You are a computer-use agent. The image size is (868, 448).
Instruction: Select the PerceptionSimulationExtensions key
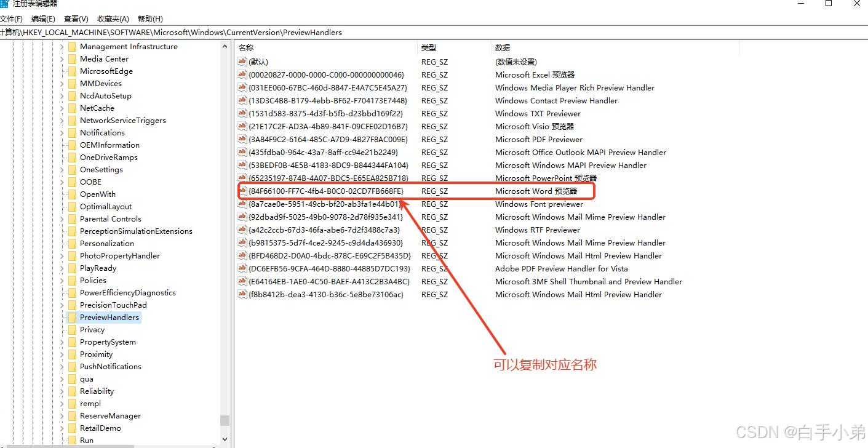coord(136,231)
